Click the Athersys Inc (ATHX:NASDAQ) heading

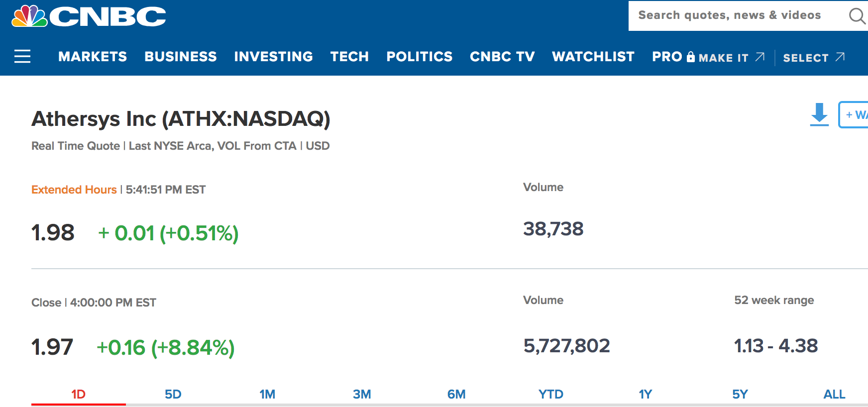click(181, 119)
